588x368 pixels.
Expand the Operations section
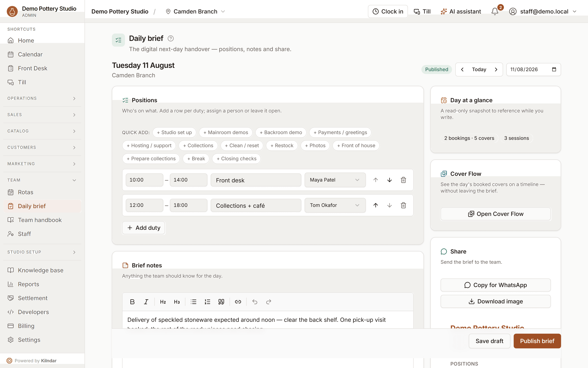point(42,98)
